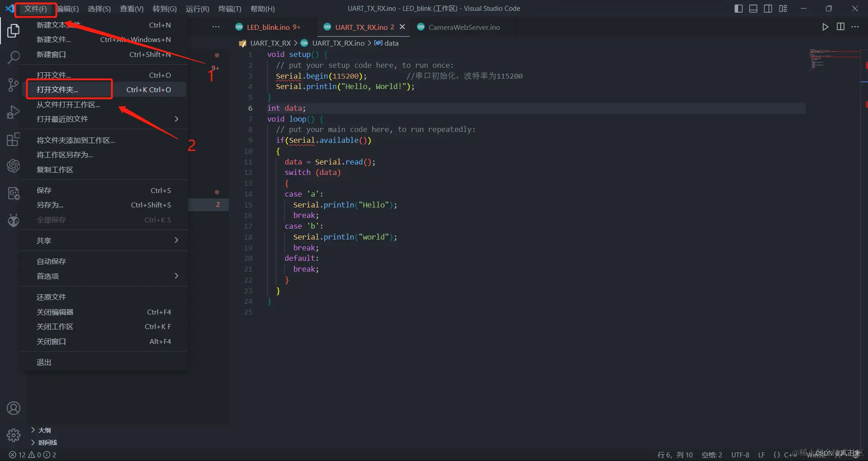
Task: Change indentation via 空格: 2
Action: (x=712, y=455)
